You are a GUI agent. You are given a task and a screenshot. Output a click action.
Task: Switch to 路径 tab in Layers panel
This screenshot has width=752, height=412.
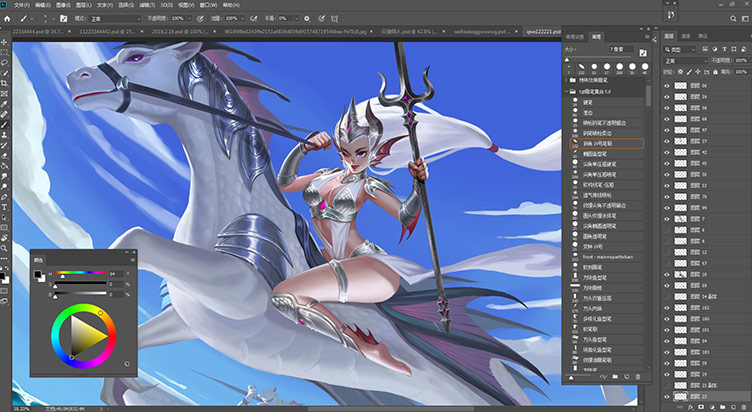(702, 36)
